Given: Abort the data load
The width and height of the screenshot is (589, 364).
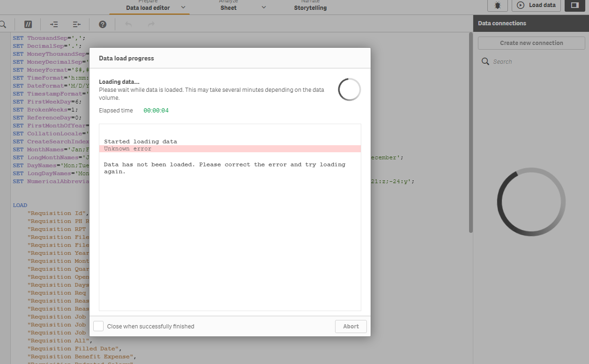Looking at the screenshot, I should [350, 326].
